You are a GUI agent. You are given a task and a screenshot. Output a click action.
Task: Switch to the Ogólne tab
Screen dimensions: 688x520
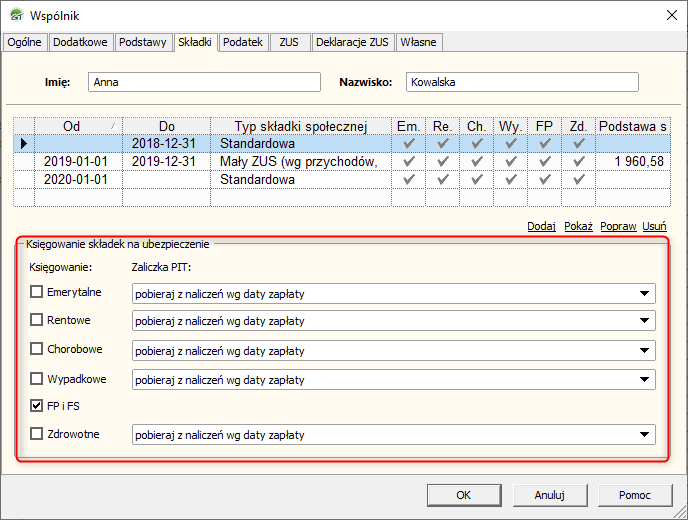pos(26,42)
